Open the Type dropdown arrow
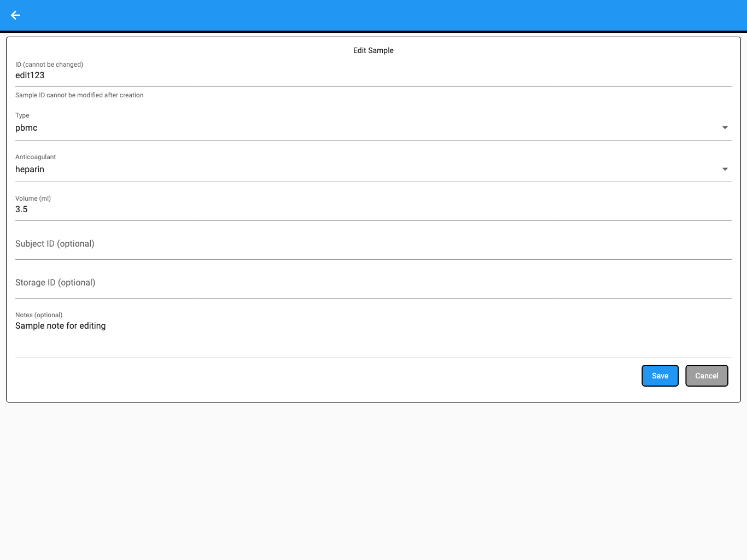 (725, 127)
